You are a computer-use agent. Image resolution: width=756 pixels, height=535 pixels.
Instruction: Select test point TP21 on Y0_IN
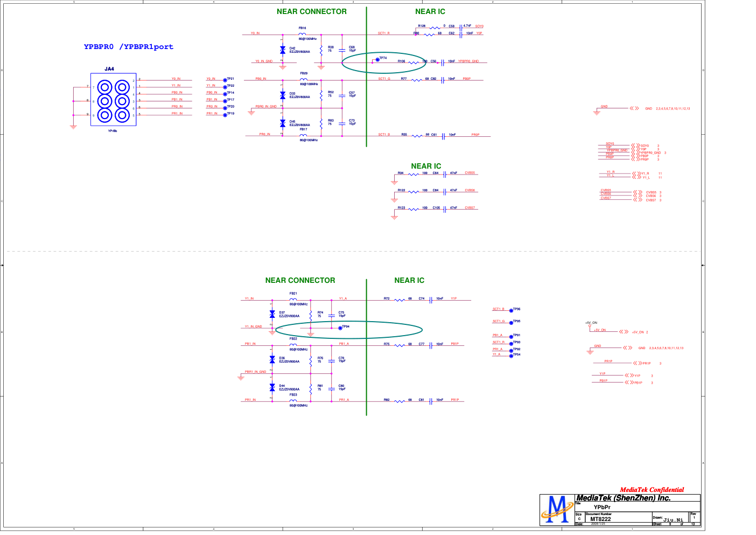click(225, 80)
